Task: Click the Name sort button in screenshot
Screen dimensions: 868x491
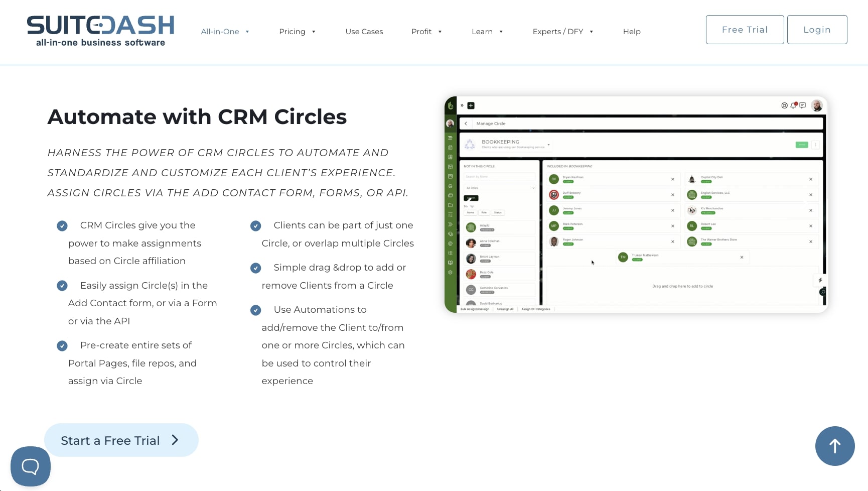Action: [471, 212]
